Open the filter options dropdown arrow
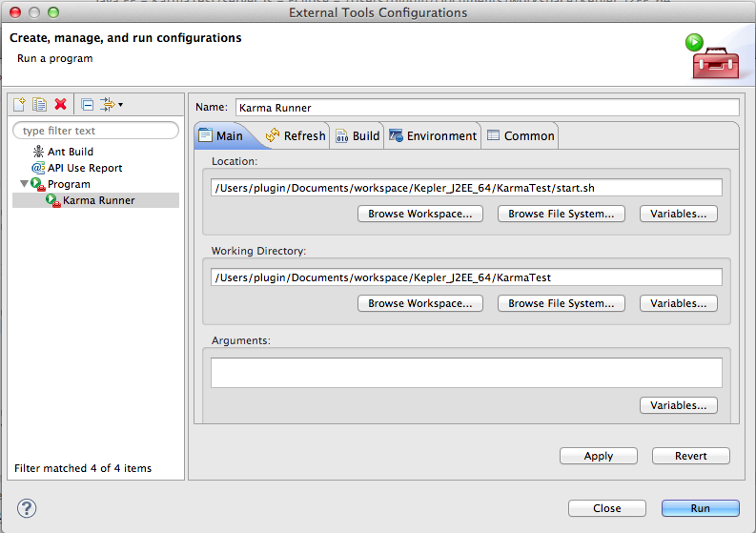 pyautogui.click(x=120, y=105)
